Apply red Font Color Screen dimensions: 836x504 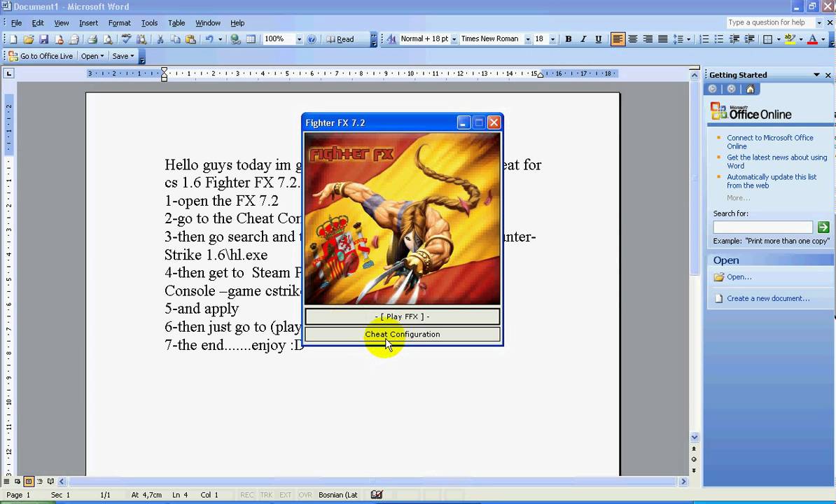click(x=812, y=39)
